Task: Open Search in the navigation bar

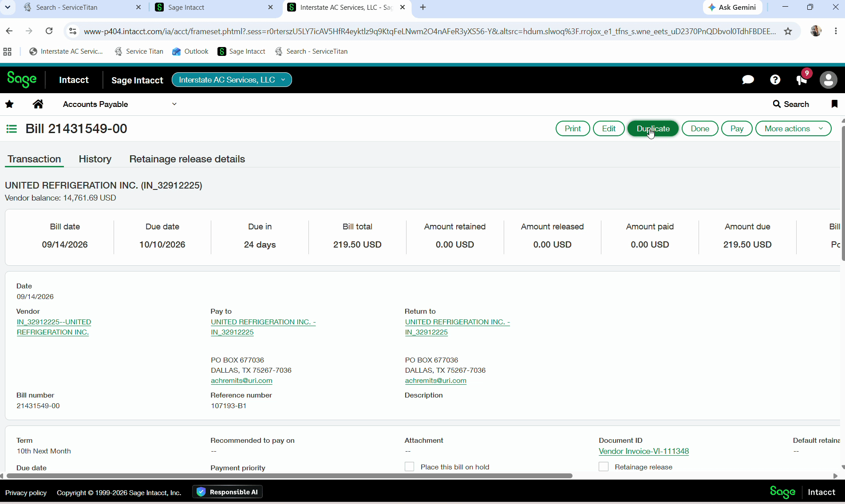Action: click(791, 104)
